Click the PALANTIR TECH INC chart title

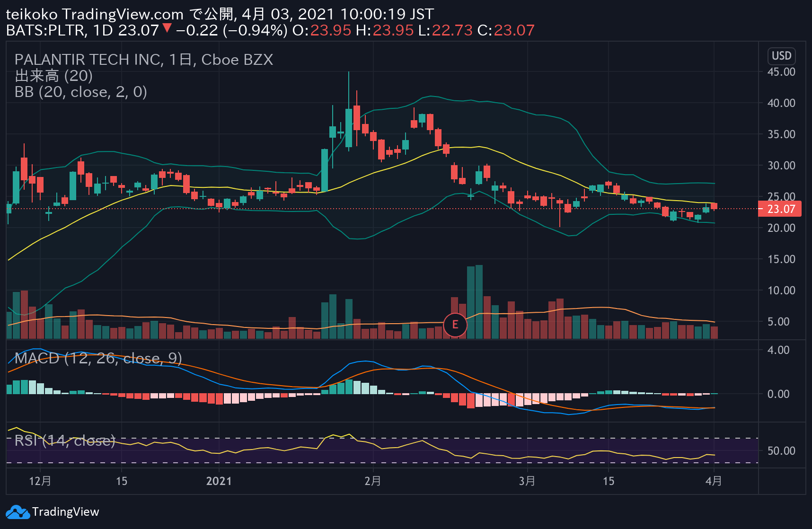click(144, 60)
